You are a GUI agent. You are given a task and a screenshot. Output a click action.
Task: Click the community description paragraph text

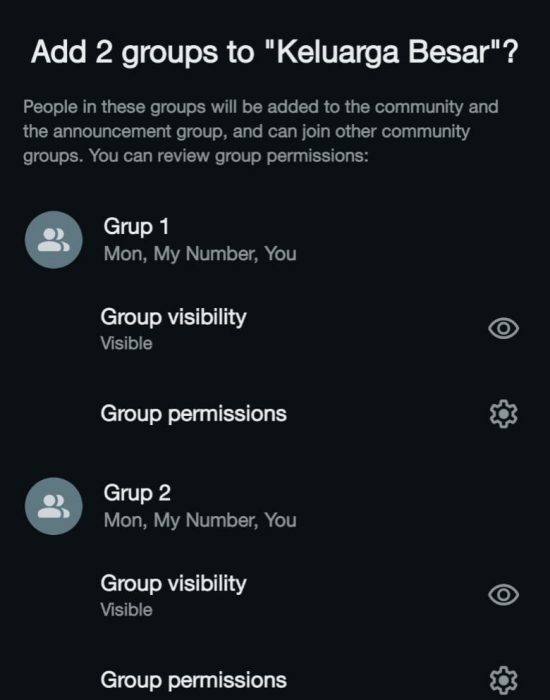click(x=261, y=131)
